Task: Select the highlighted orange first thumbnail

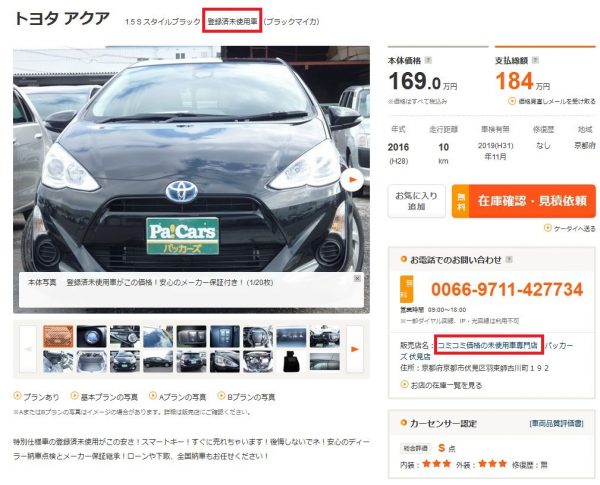Action: coord(58,336)
